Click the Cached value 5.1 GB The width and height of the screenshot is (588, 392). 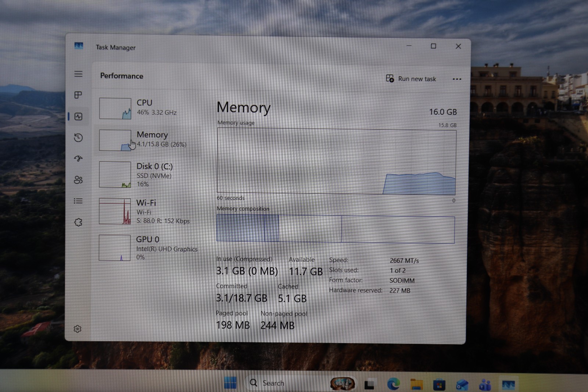tap(292, 299)
